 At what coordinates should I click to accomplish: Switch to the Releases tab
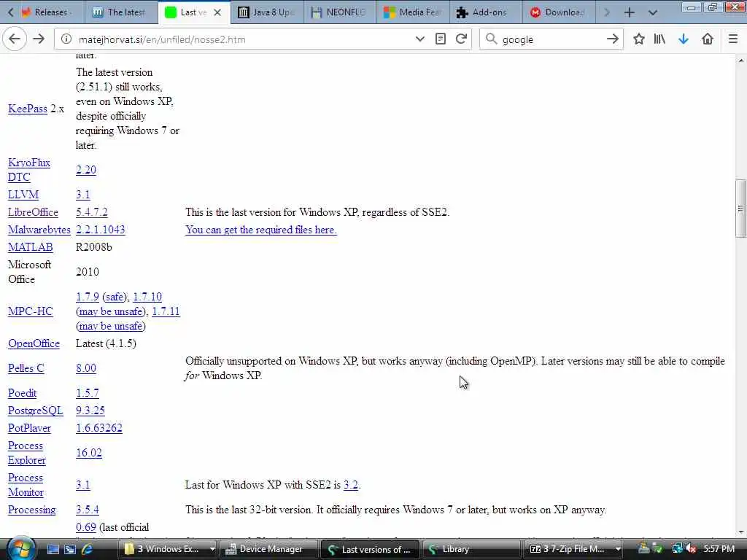coord(51,12)
